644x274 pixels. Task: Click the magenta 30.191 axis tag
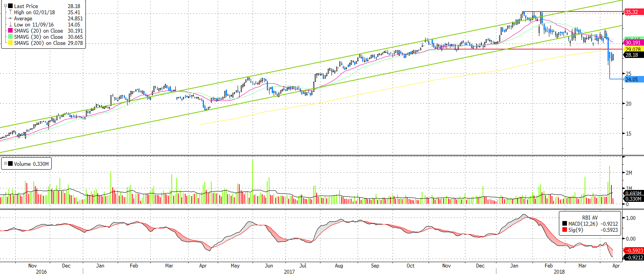tap(634, 43)
